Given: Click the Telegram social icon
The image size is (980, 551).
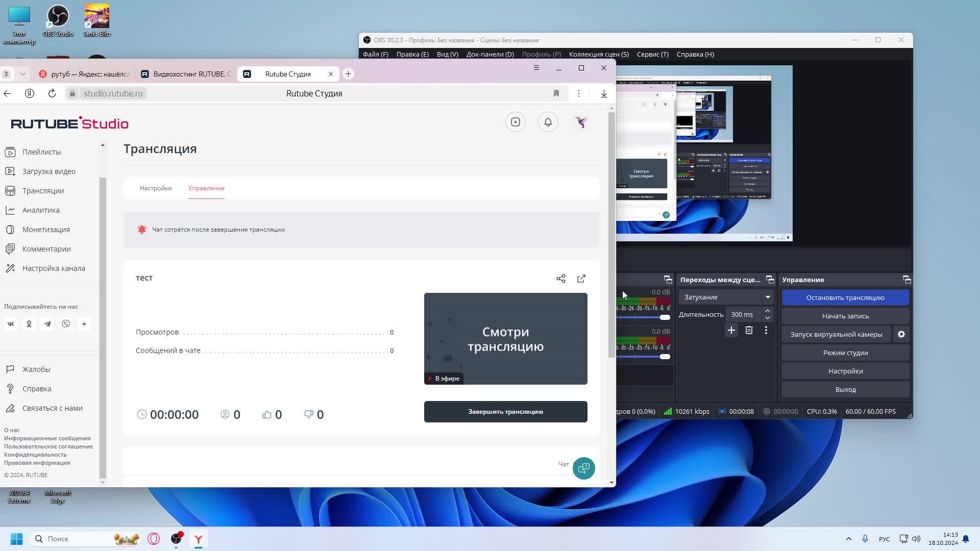Looking at the screenshot, I should point(47,324).
